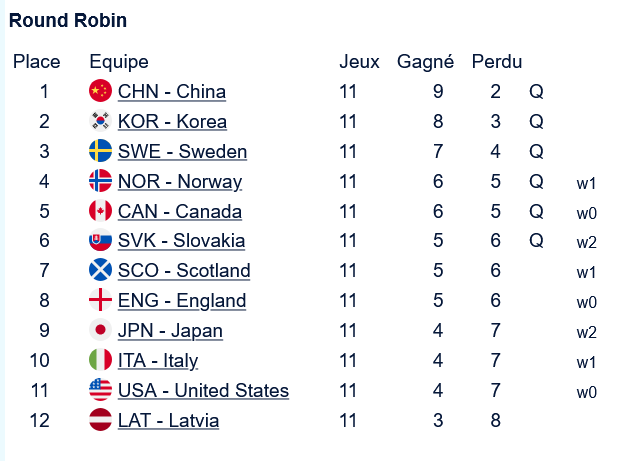Open the SCO - Scotland team link
This screenshot has height=461, width=623.
coord(184,271)
